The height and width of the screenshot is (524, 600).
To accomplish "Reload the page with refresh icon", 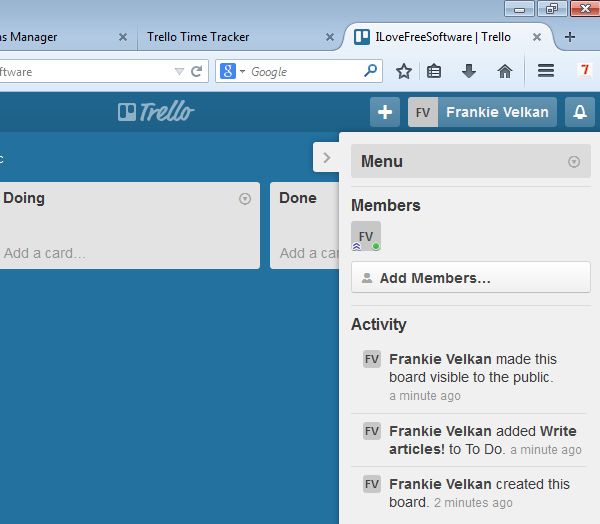I will (196, 71).
